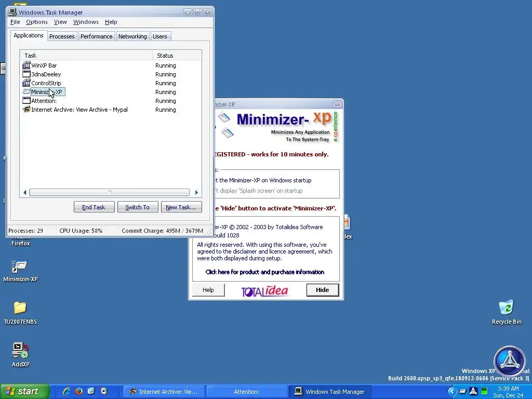The image size is (532, 399).
Task: Click End Task button
Action: pyautogui.click(x=94, y=207)
